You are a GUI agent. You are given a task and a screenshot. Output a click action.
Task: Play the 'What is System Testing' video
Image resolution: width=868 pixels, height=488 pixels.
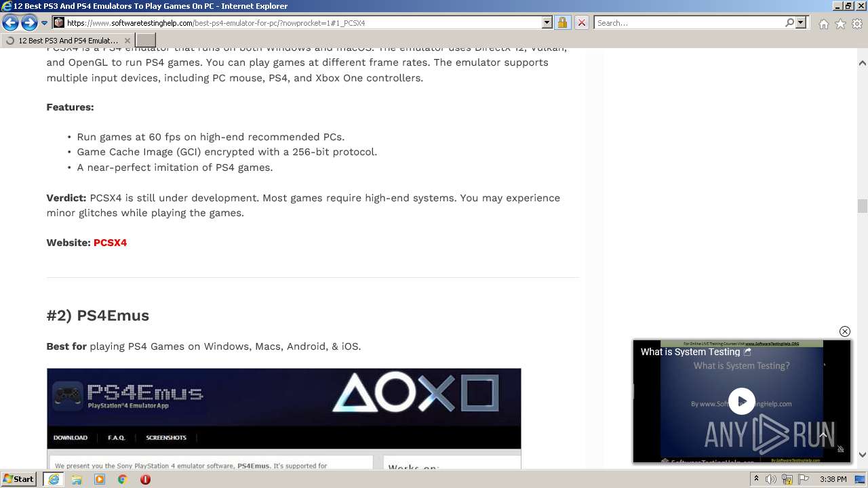click(742, 401)
